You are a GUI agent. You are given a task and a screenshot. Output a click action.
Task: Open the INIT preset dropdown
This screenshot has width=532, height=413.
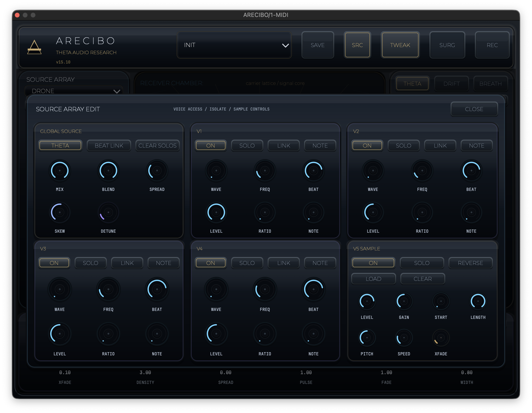pyautogui.click(x=234, y=45)
